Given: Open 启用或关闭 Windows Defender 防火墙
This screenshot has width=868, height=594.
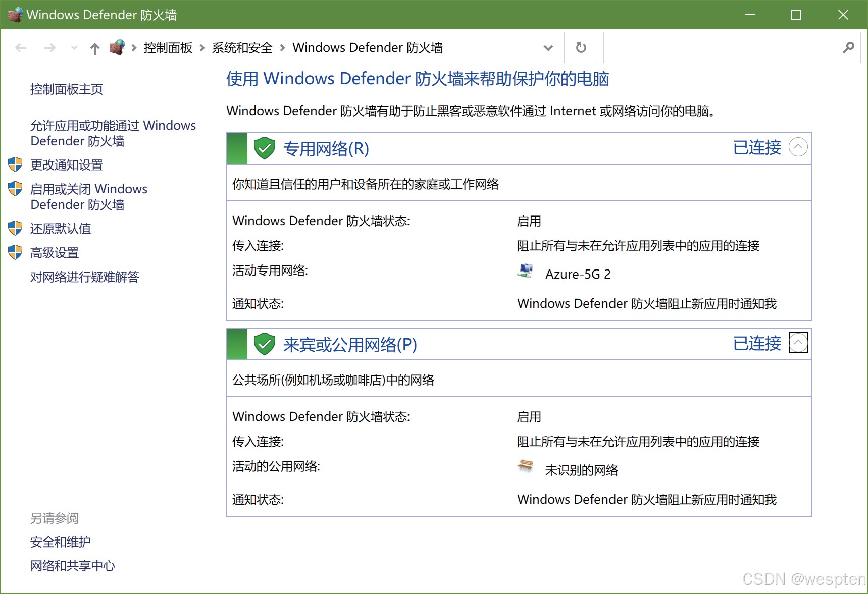Looking at the screenshot, I should point(89,197).
